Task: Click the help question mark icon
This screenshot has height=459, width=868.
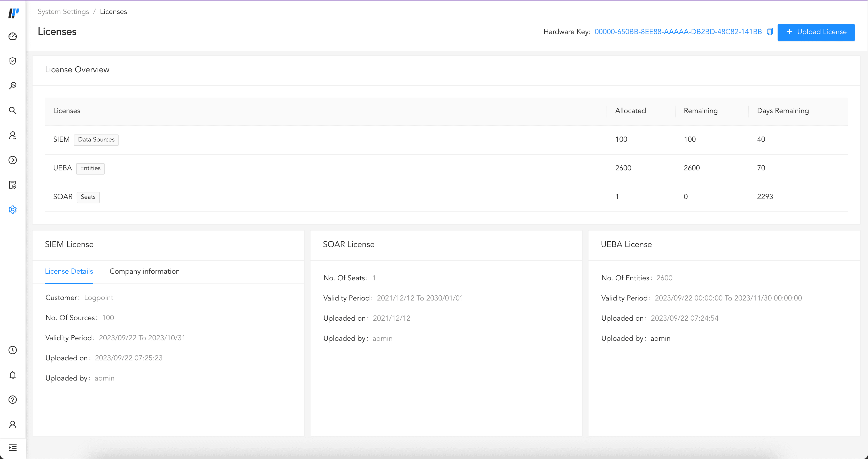Action: click(12, 400)
